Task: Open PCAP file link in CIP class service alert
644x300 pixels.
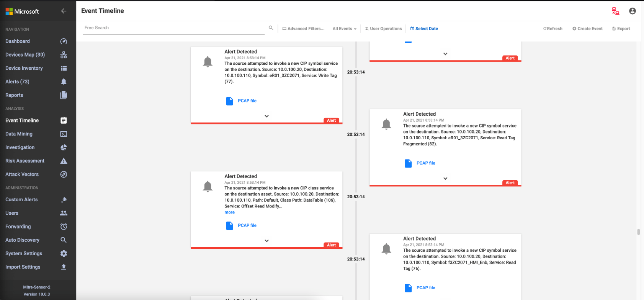Action: (247, 225)
